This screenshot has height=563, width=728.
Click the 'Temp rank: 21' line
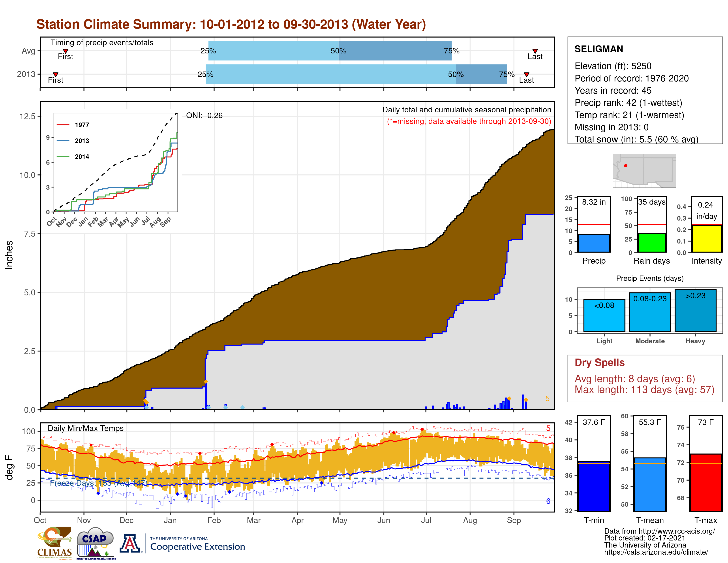coord(629,115)
